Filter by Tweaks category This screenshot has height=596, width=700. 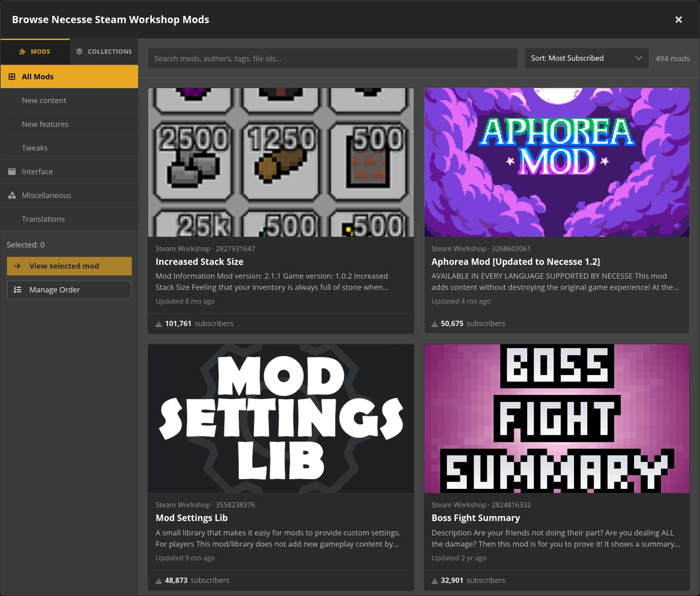point(69,148)
